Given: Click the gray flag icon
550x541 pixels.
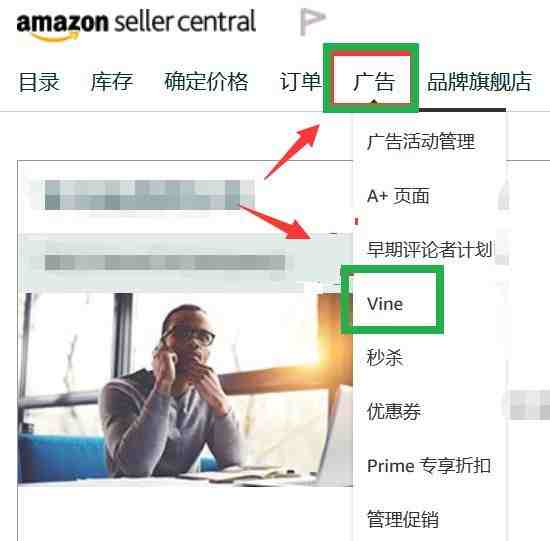Looking at the screenshot, I should [313, 22].
